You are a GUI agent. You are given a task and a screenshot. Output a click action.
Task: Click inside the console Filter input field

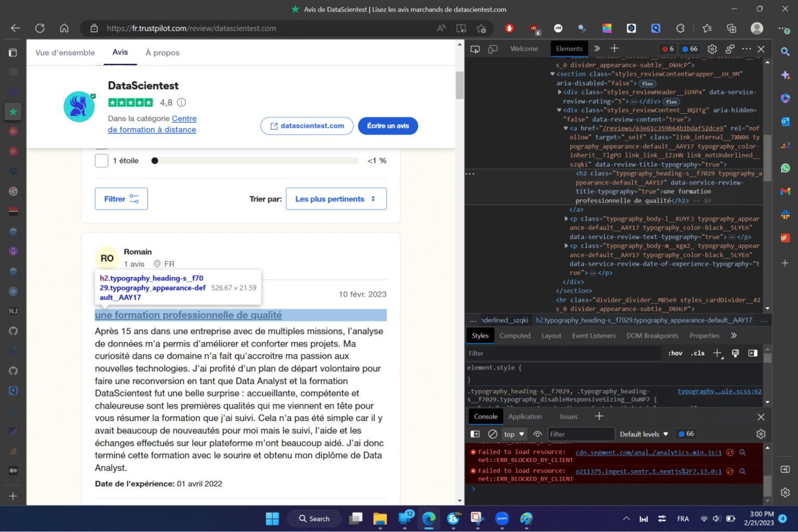pyautogui.click(x=581, y=433)
